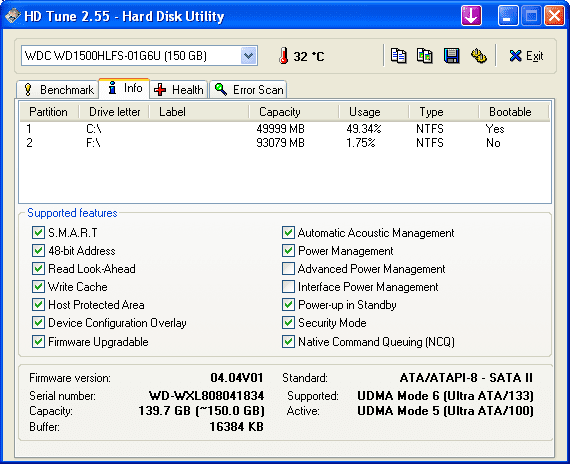Enable Advanced Power Management checkbox
Screen dimensions: 570x464
288,269
